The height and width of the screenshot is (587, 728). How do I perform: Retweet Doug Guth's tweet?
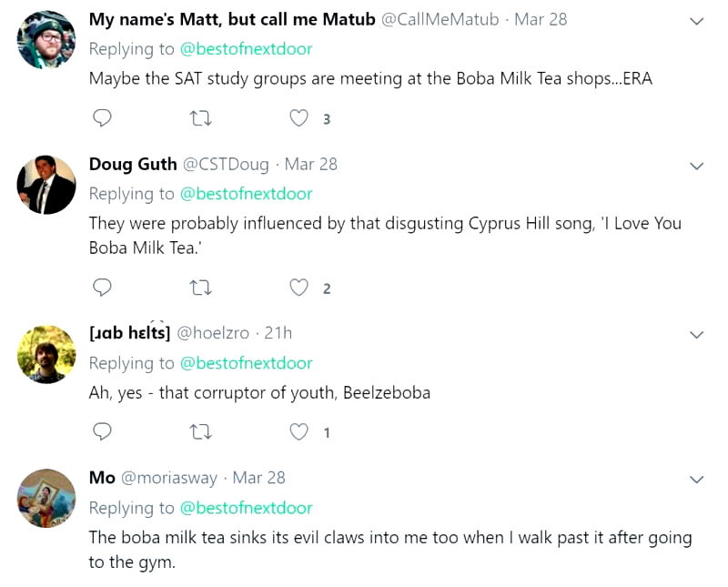[201, 288]
